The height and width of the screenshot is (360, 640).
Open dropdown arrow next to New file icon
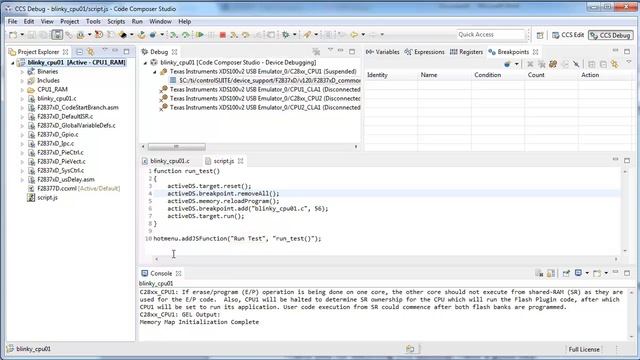point(22,35)
